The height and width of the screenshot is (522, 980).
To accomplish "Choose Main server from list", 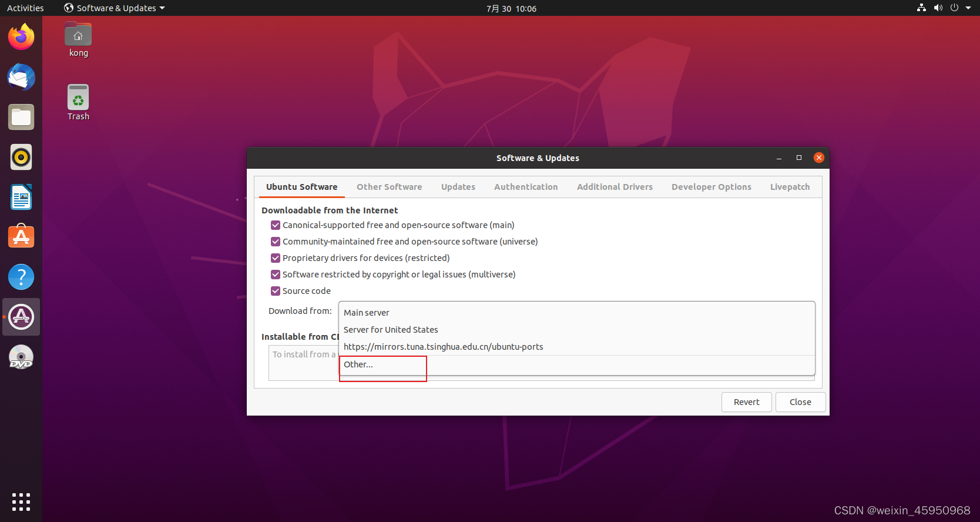I will pyautogui.click(x=576, y=313).
